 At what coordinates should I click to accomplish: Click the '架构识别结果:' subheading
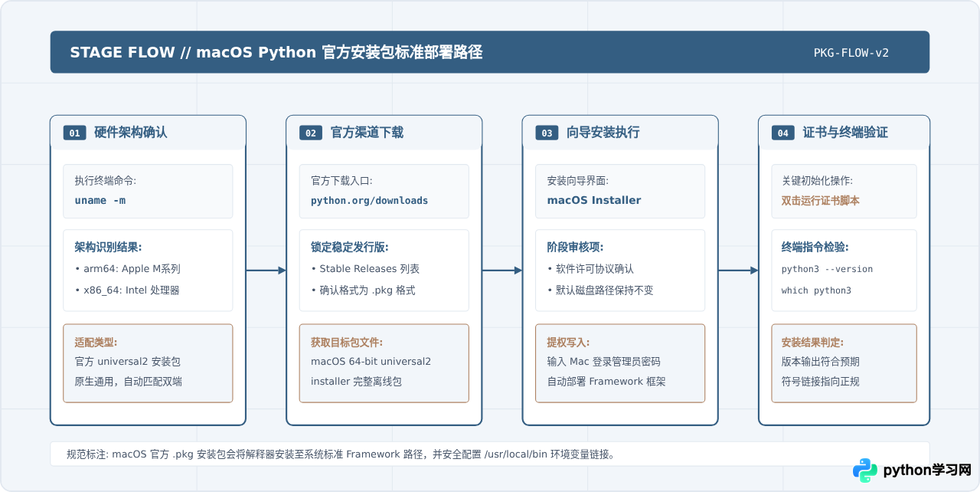tap(108, 247)
